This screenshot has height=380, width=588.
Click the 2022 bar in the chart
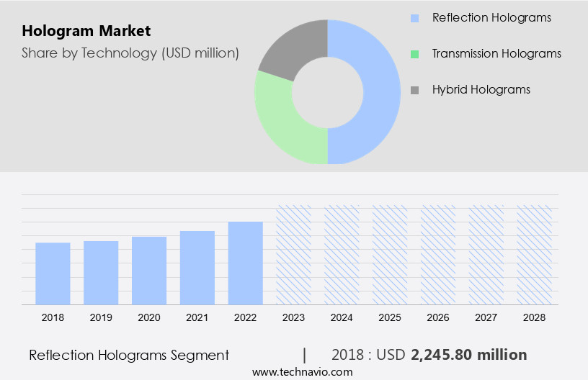245,263
